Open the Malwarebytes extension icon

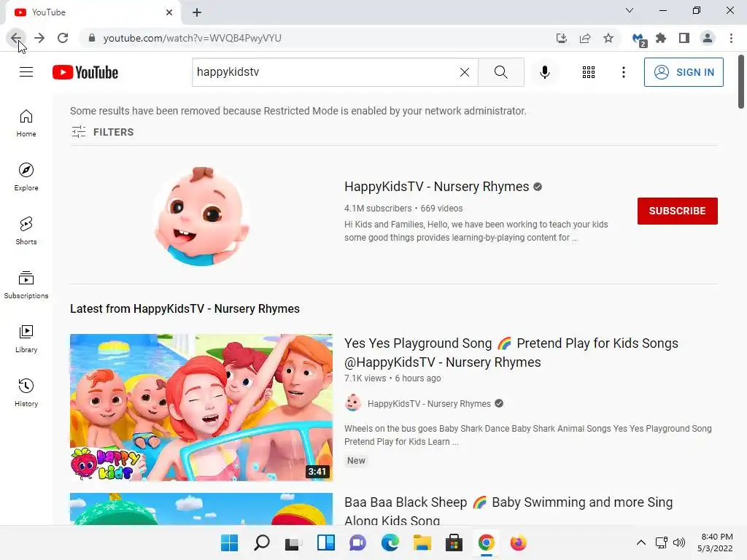pos(638,39)
